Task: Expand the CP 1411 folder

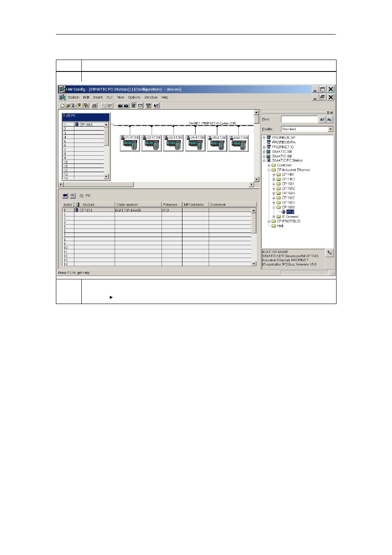Action: (x=274, y=175)
